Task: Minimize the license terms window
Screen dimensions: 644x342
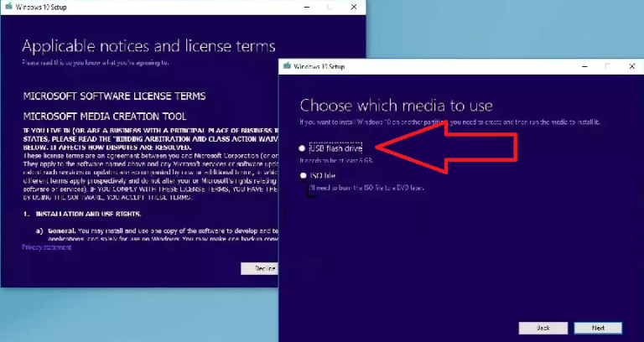Action: click(306, 7)
